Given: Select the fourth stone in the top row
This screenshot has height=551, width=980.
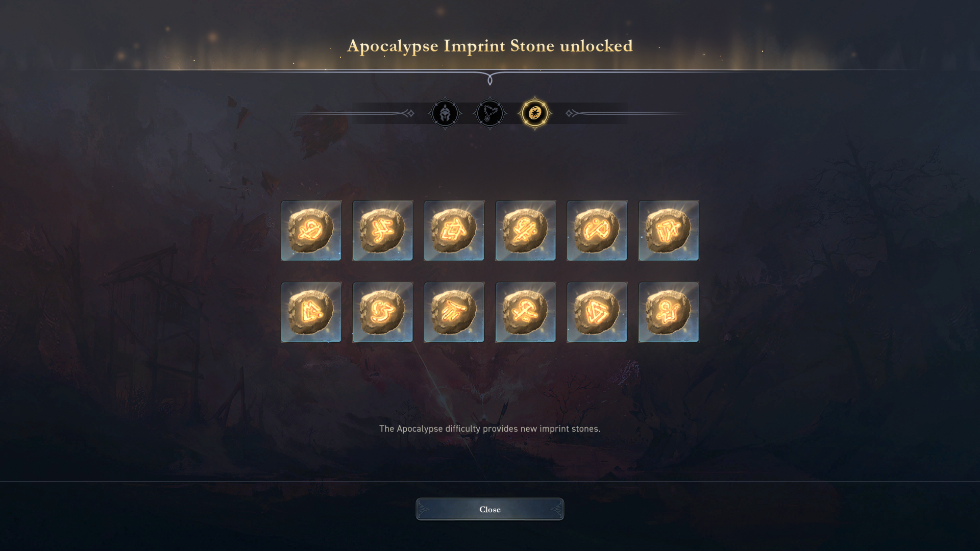Looking at the screenshot, I should pyautogui.click(x=526, y=231).
